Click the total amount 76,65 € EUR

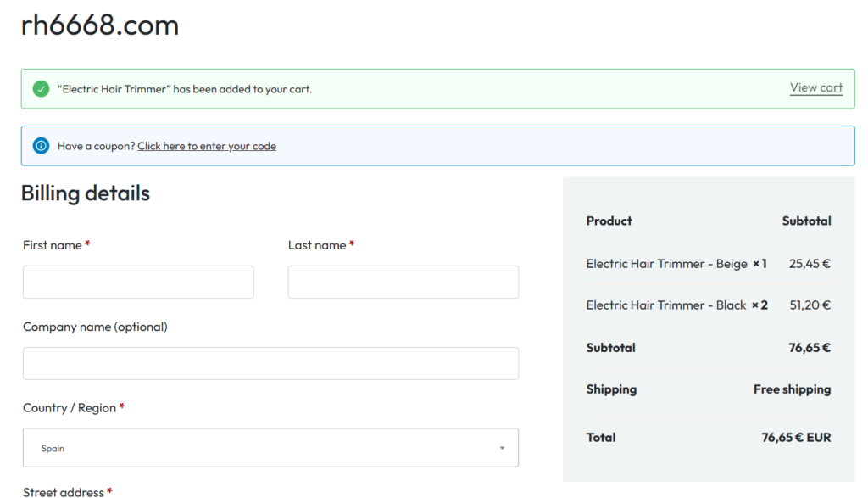point(796,438)
